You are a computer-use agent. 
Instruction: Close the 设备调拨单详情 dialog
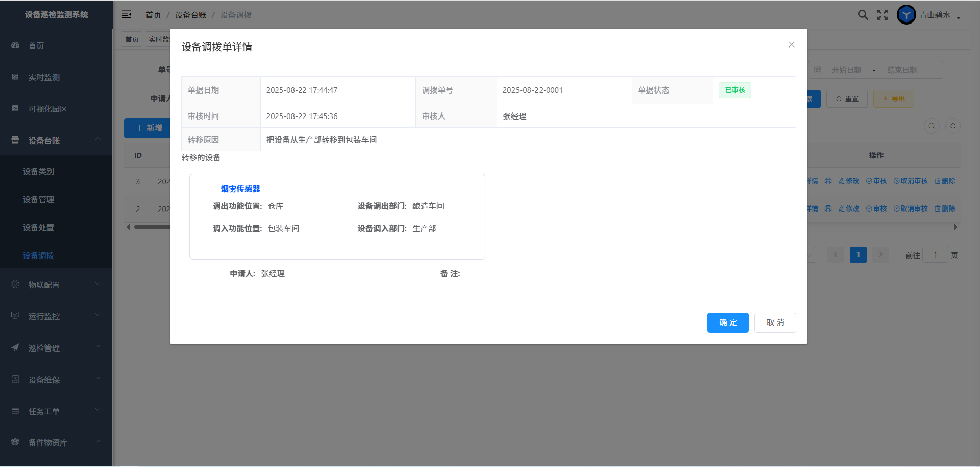791,45
